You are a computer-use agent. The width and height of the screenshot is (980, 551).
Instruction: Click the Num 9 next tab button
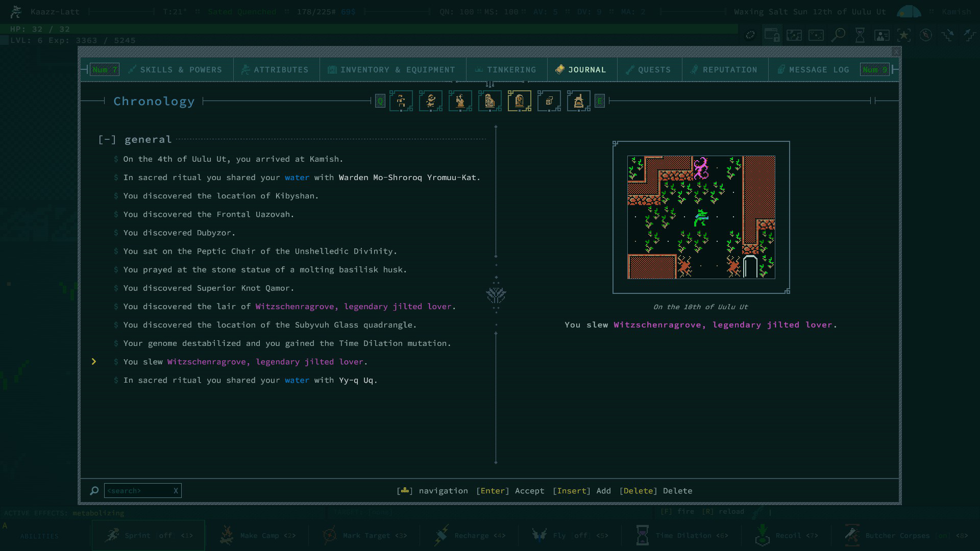click(x=875, y=70)
